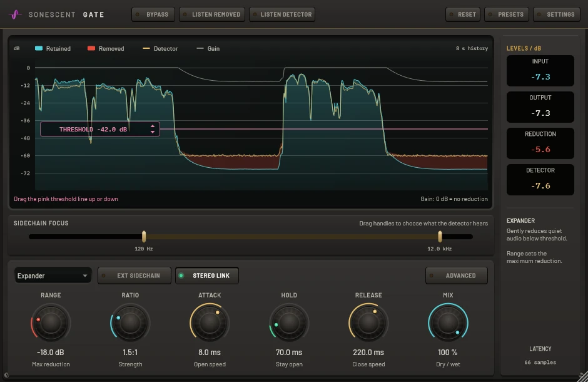The image size is (588, 382).
Task: Click the Reduction level meter
Action: point(540,143)
